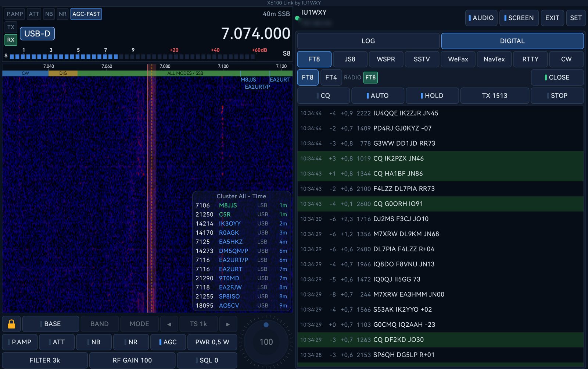Screen dimensions: 588x369
Task: Open the USB-D mode selector
Action: pyautogui.click(x=37, y=33)
